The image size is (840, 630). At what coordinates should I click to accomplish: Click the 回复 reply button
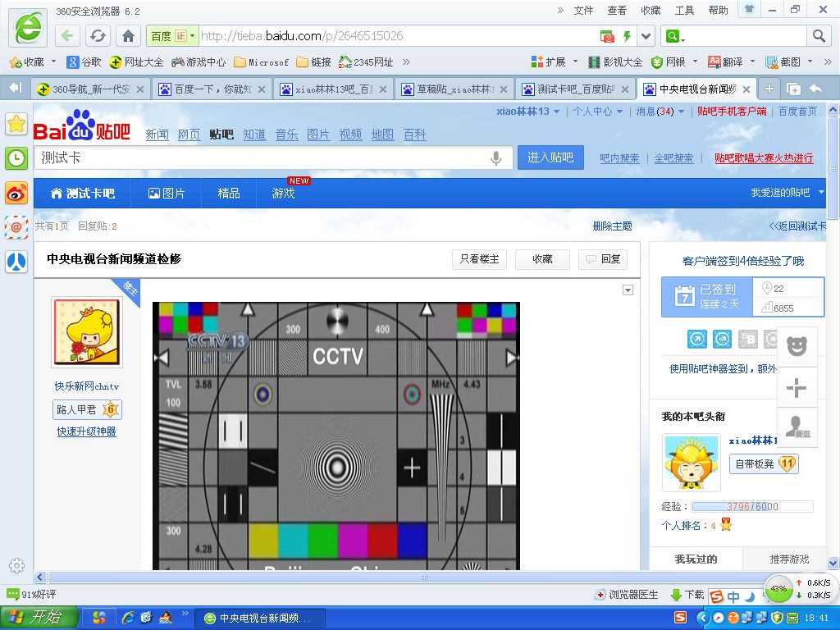tap(603, 259)
